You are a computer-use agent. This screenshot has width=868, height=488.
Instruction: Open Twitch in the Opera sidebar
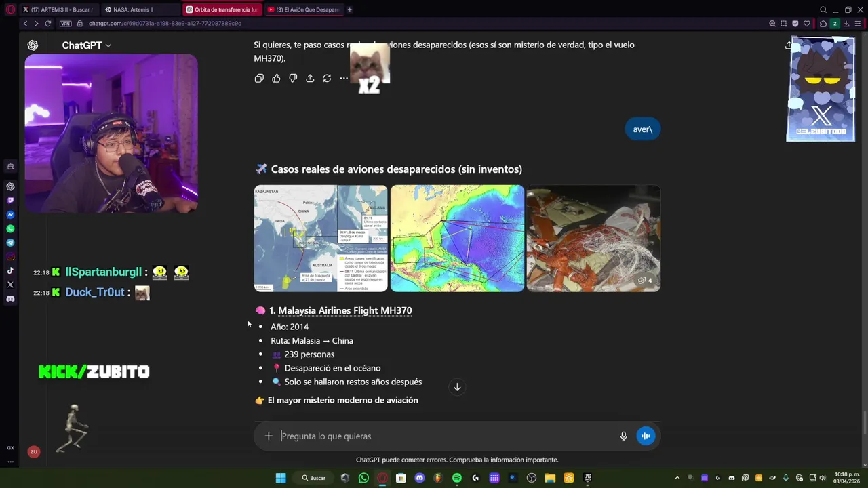coord(10,201)
